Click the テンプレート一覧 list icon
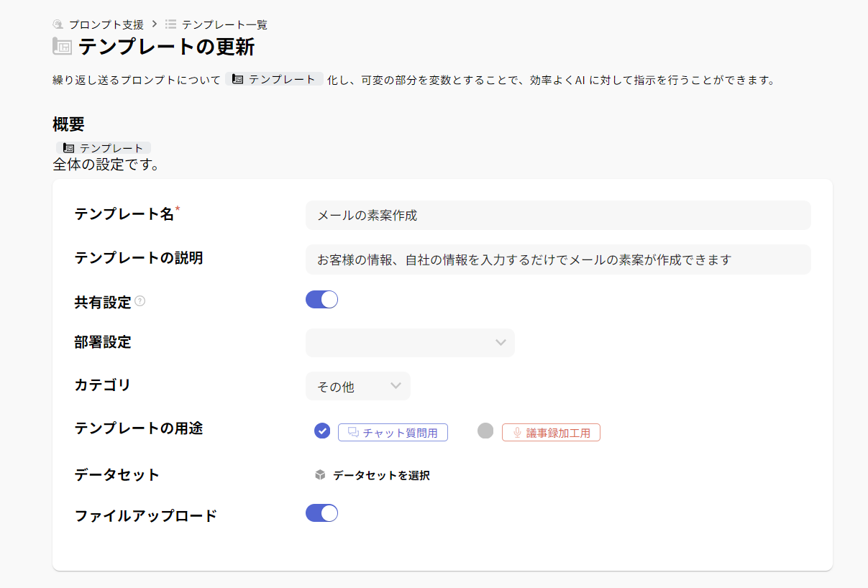This screenshot has width=868, height=588. tap(170, 24)
